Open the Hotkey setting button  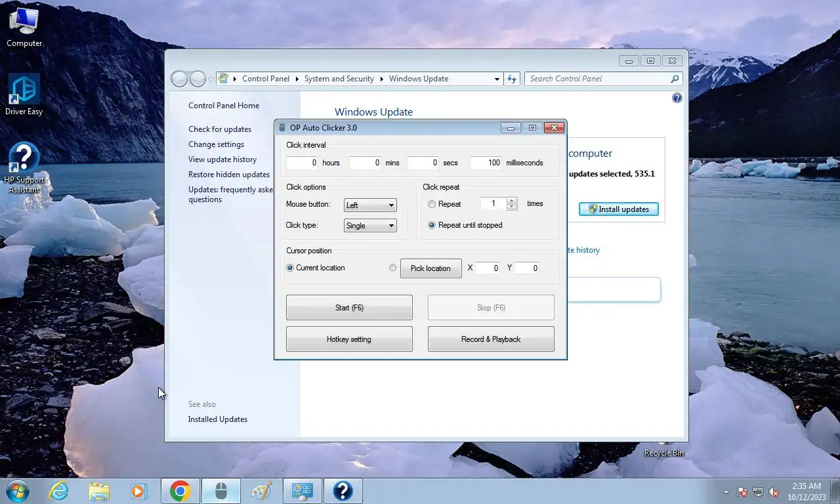tap(349, 339)
